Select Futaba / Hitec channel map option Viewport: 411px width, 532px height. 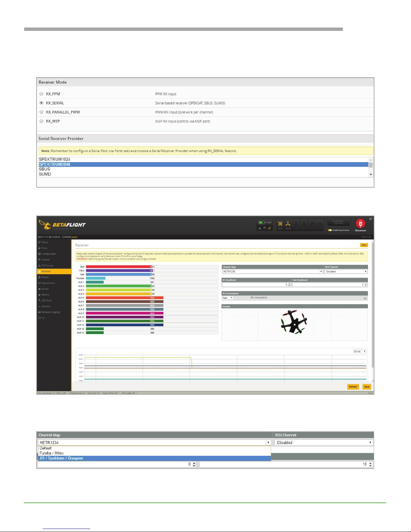[x=154, y=453]
